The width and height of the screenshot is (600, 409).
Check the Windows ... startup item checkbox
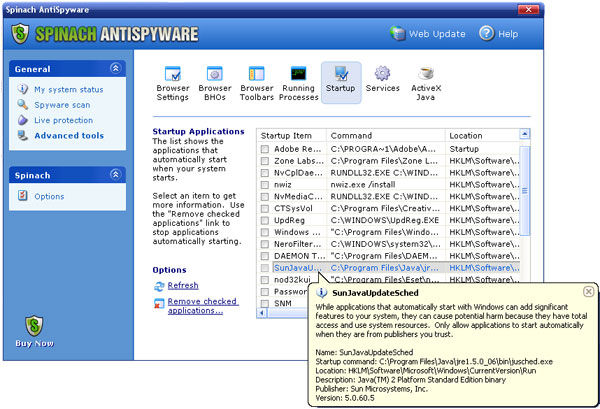coord(264,232)
